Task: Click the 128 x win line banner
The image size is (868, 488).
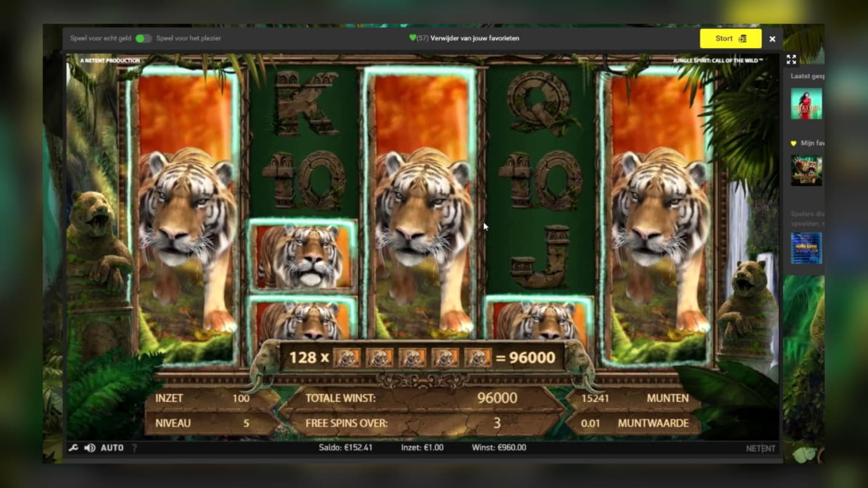Action: pos(421,357)
